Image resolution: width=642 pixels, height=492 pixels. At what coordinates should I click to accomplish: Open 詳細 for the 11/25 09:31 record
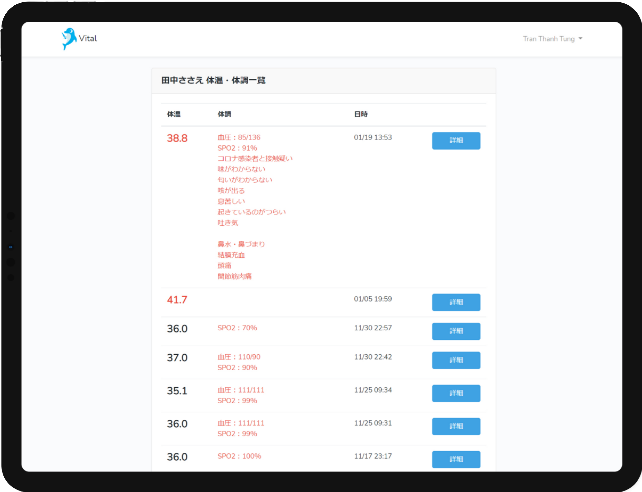point(455,426)
